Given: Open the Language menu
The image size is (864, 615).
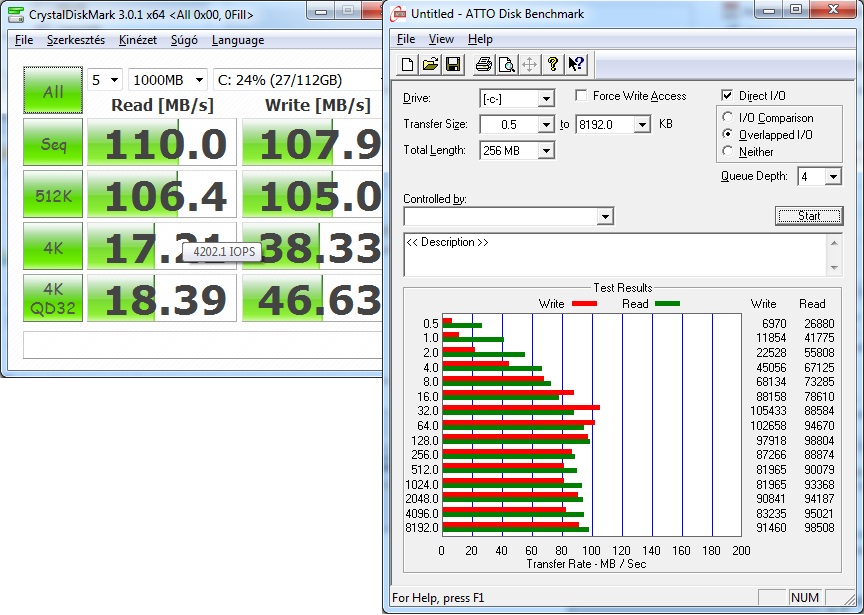Looking at the screenshot, I should tap(237, 40).
